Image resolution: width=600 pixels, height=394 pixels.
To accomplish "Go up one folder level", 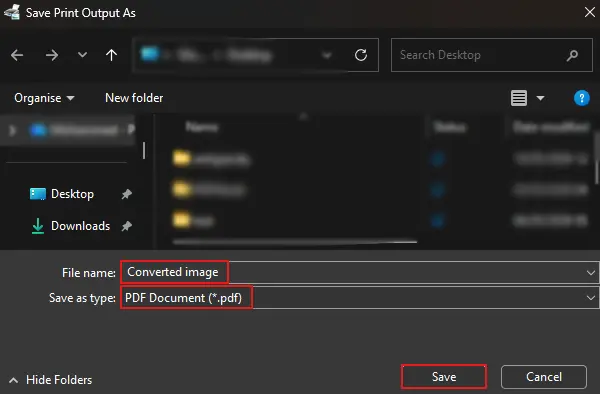I will [111, 55].
